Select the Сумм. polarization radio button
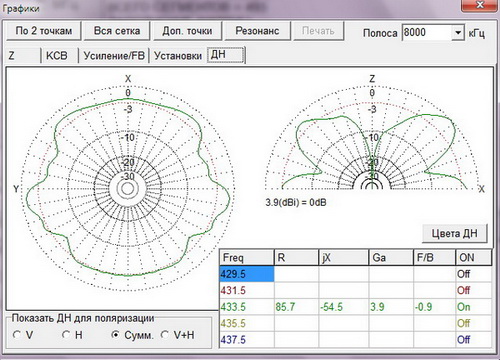 tap(115, 335)
